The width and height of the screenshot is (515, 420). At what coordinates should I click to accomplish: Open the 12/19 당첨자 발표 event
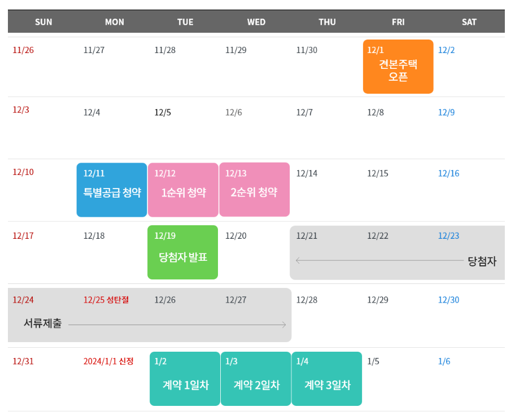182,252
